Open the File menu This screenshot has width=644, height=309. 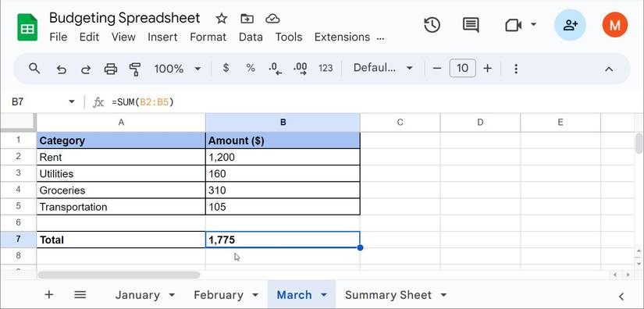[x=58, y=37]
